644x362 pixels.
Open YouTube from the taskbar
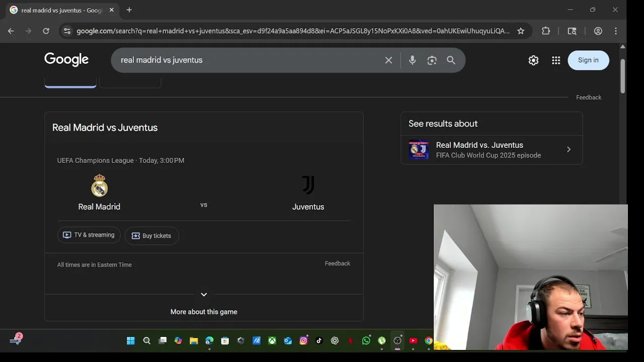413,341
